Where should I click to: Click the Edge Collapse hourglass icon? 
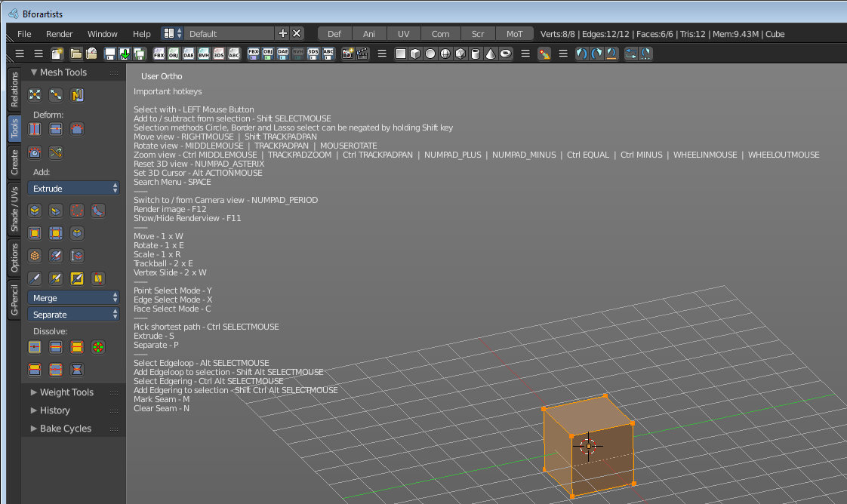[77, 370]
